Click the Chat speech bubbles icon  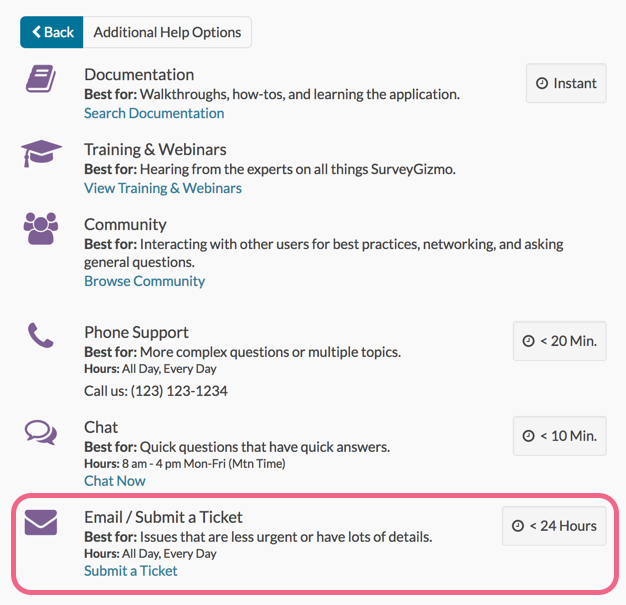(x=41, y=432)
